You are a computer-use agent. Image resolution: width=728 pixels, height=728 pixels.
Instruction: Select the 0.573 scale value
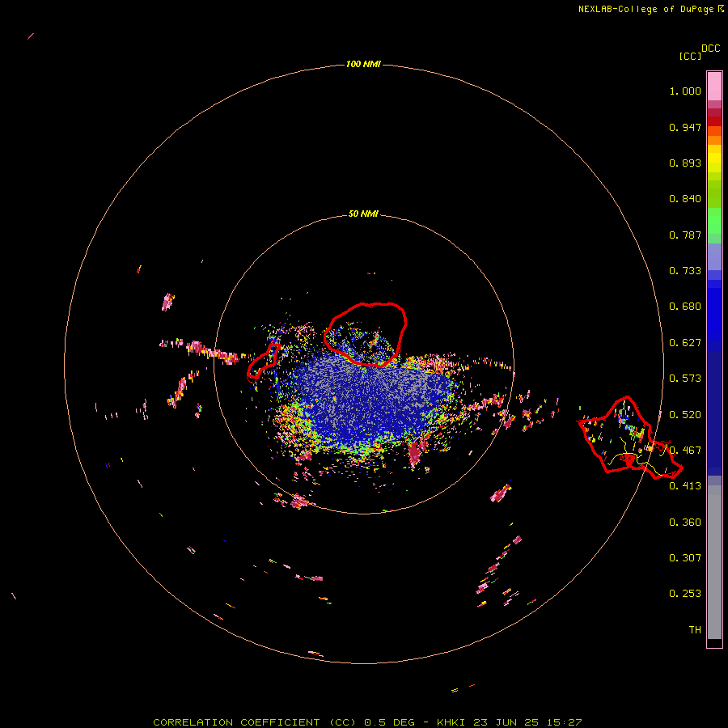[685, 379]
